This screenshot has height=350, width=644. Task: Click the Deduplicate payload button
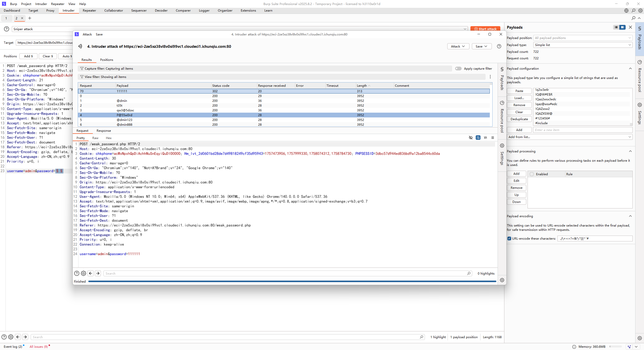coord(519,119)
